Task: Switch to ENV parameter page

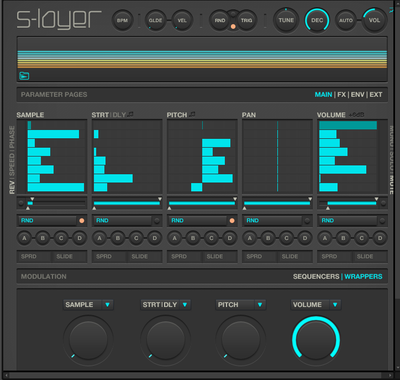Action: click(358, 95)
